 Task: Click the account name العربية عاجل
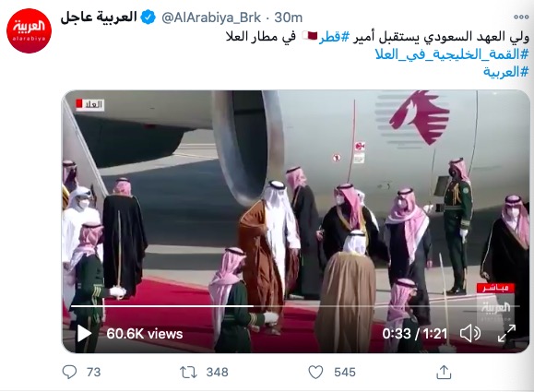coord(99,17)
